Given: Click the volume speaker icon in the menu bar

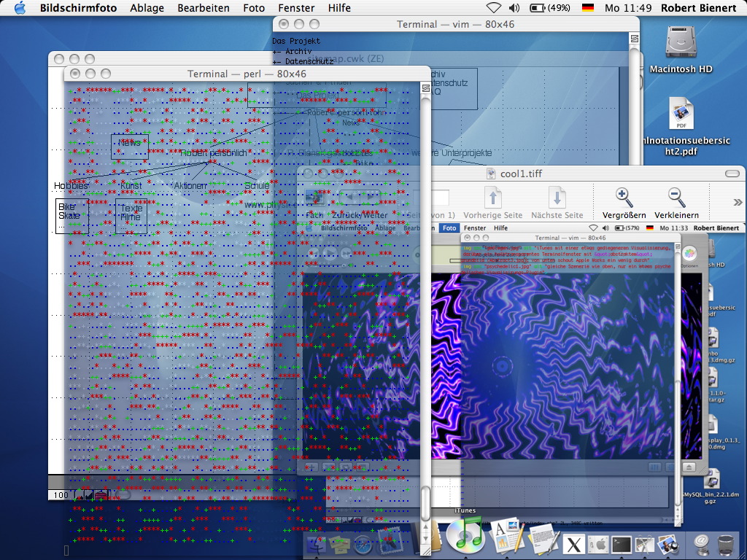Looking at the screenshot, I should click(x=514, y=7).
